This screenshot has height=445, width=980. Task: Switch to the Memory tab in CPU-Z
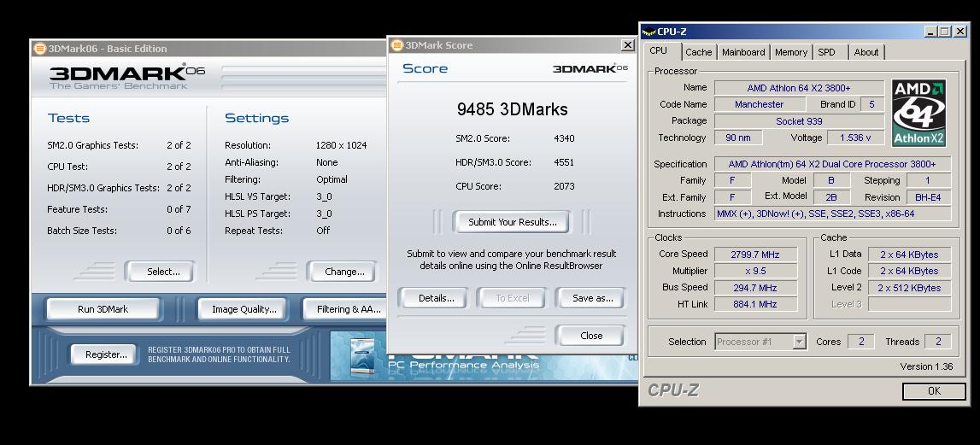pyautogui.click(x=790, y=52)
